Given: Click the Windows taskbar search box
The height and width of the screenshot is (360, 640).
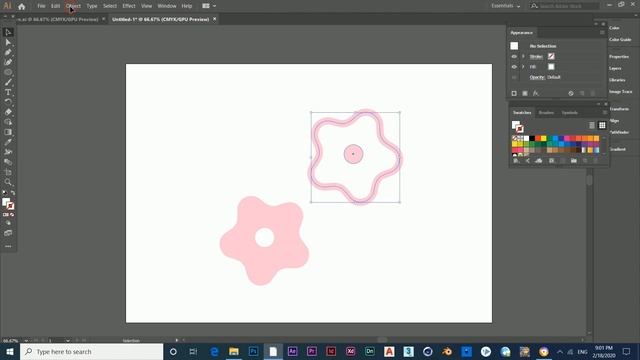Looking at the screenshot, I should (91, 351).
